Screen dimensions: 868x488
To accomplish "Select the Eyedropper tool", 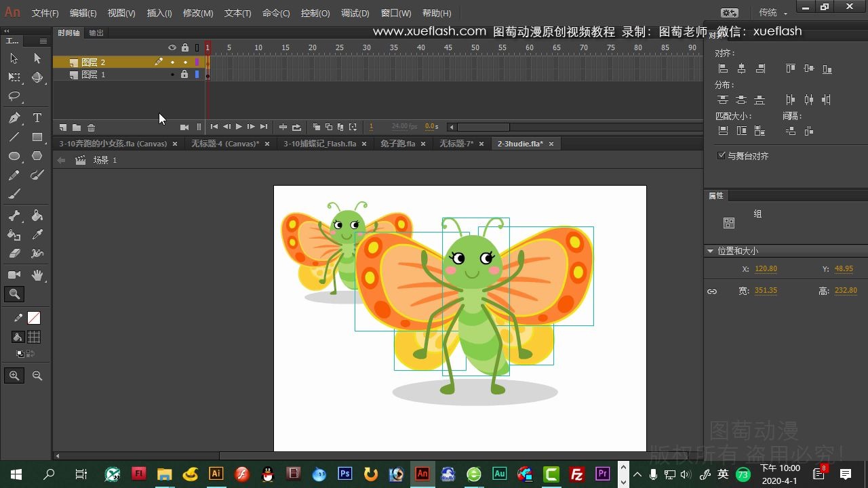I will coord(37,235).
